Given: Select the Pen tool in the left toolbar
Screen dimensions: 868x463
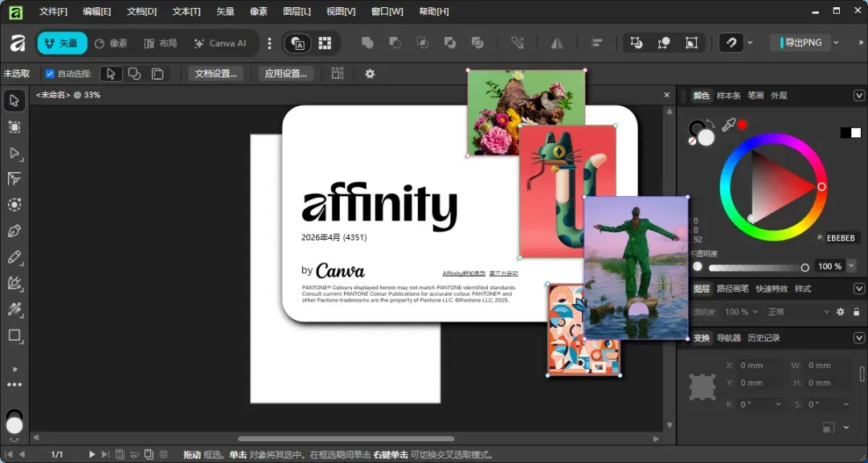Looking at the screenshot, I should coord(14,231).
